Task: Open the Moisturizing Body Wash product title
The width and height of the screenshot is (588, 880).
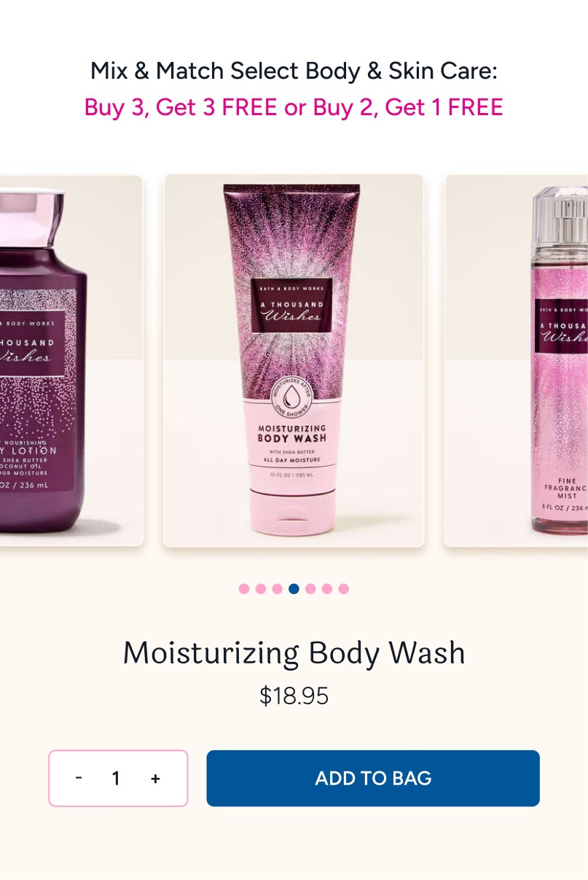Action: point(294,653)
